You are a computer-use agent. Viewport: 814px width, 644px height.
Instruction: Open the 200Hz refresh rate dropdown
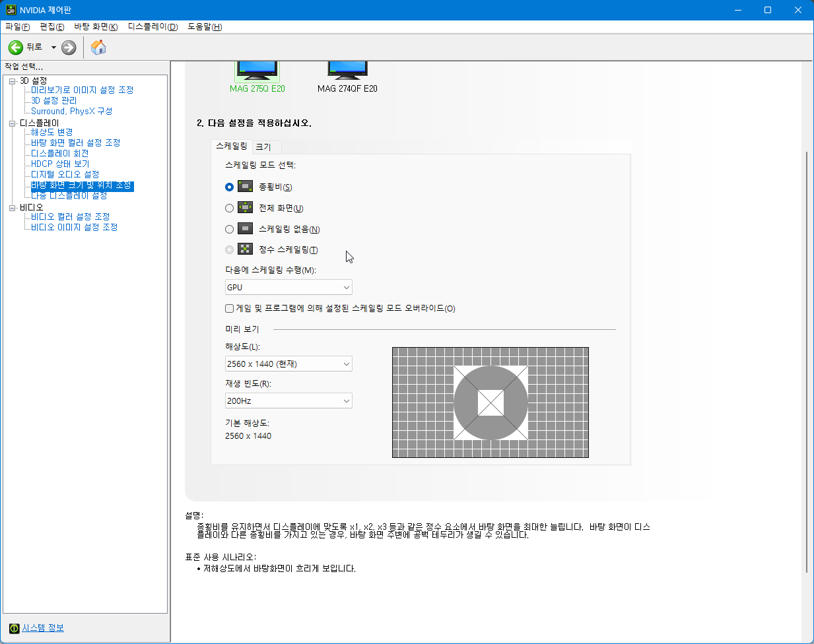click(x=288, y=401)
